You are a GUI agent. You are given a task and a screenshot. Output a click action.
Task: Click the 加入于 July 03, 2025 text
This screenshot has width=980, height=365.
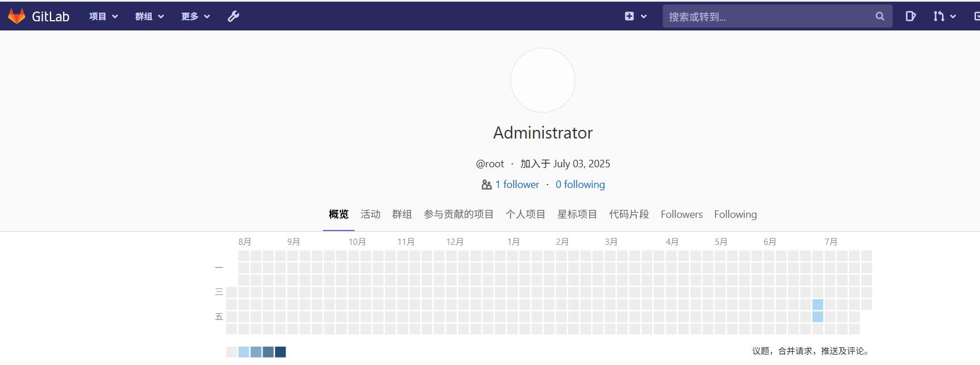click(x=565, y=164)
